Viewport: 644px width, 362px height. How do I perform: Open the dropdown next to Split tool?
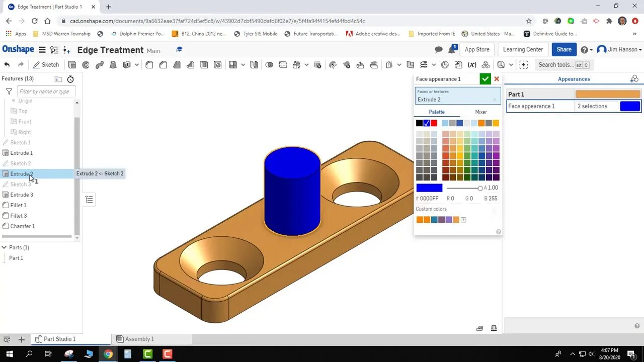pyautogui.click(x=306, y=65)
